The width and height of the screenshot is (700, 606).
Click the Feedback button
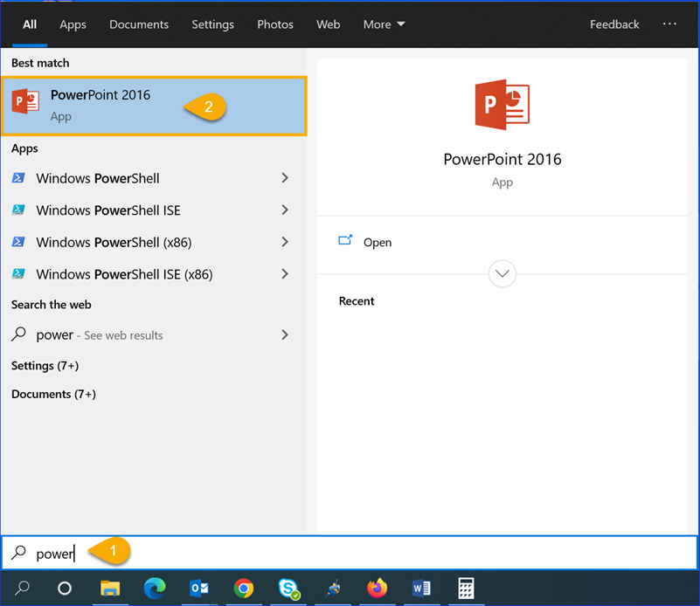click(614, 24)
